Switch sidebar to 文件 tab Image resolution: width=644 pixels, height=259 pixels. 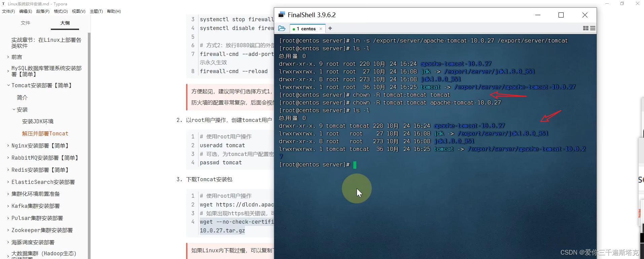click(x=26, y=23)
